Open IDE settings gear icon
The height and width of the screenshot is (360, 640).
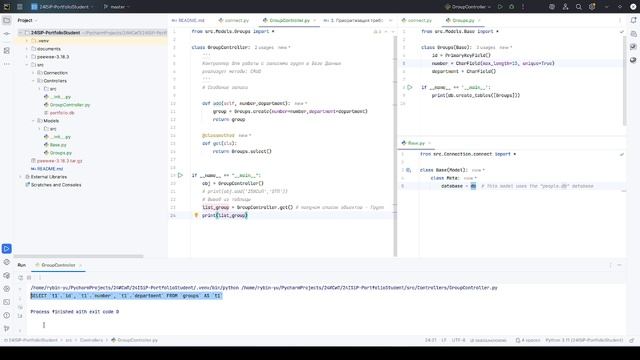click(592, 7)
